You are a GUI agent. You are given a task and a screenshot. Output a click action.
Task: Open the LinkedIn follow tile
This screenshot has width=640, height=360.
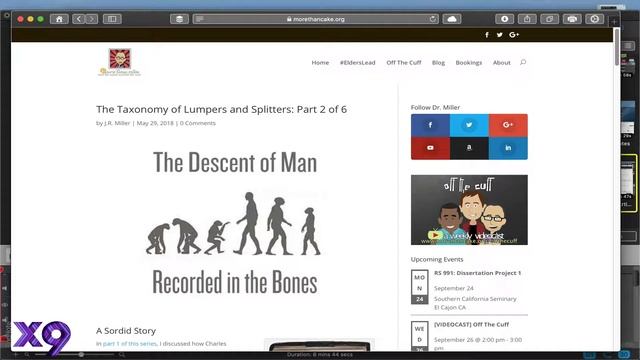508,148
